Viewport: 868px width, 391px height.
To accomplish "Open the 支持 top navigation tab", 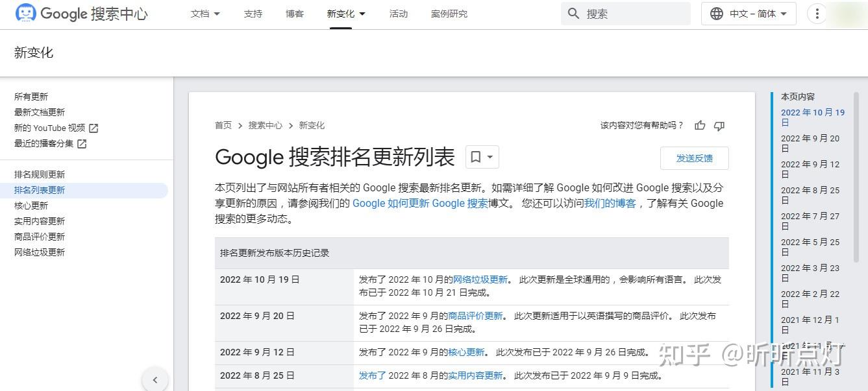I will (253, 14).
